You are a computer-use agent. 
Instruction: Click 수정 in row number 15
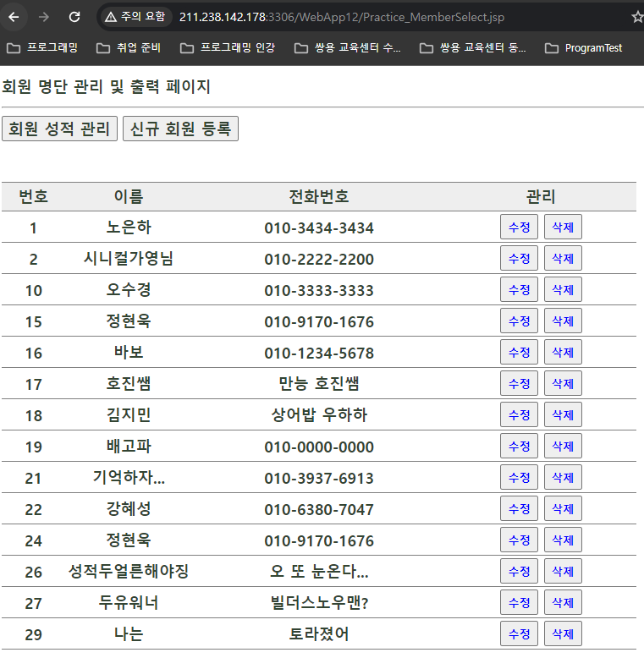(x=519, y=321)
